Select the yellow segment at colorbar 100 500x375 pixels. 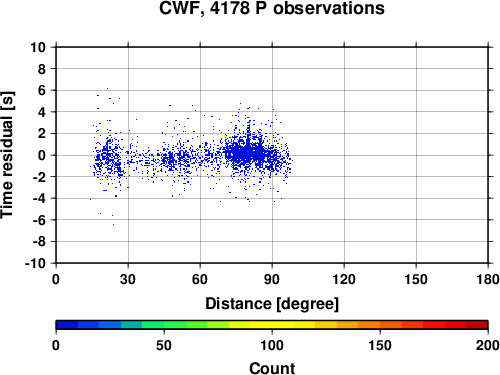[x=272, y=325]
